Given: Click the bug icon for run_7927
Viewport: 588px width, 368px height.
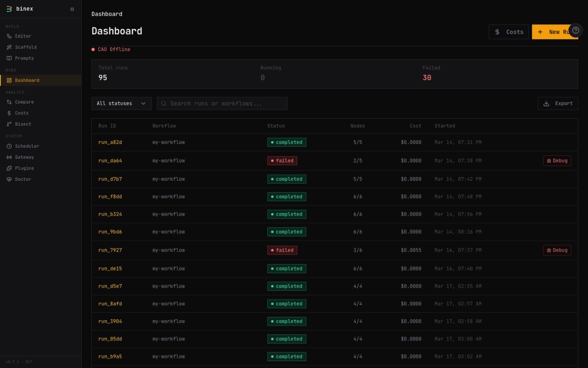Looking at the screenshot, I should pyautogui.click(x=548, y=250).
